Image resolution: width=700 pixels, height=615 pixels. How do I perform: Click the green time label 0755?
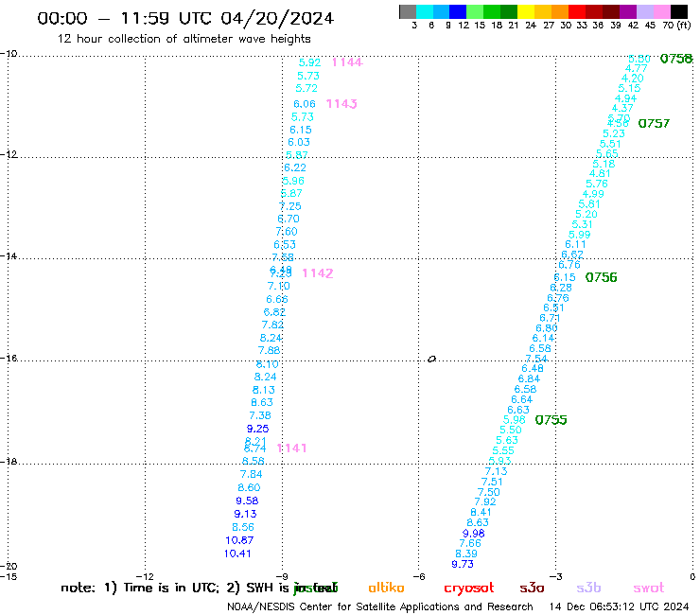tap(551, 420)
